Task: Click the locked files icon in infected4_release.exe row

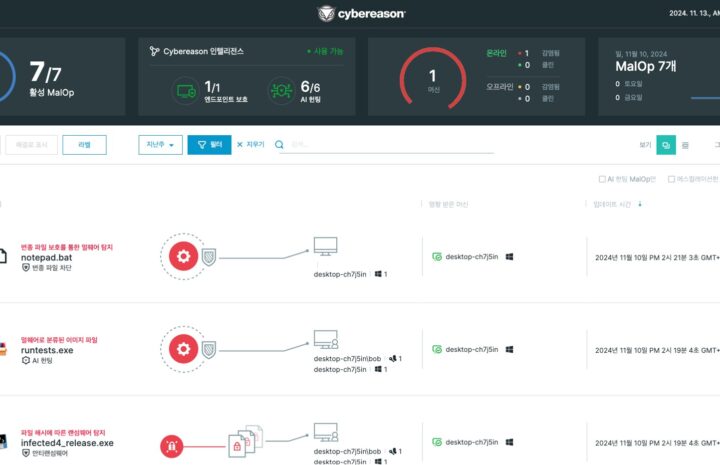Action: [245, 442]
